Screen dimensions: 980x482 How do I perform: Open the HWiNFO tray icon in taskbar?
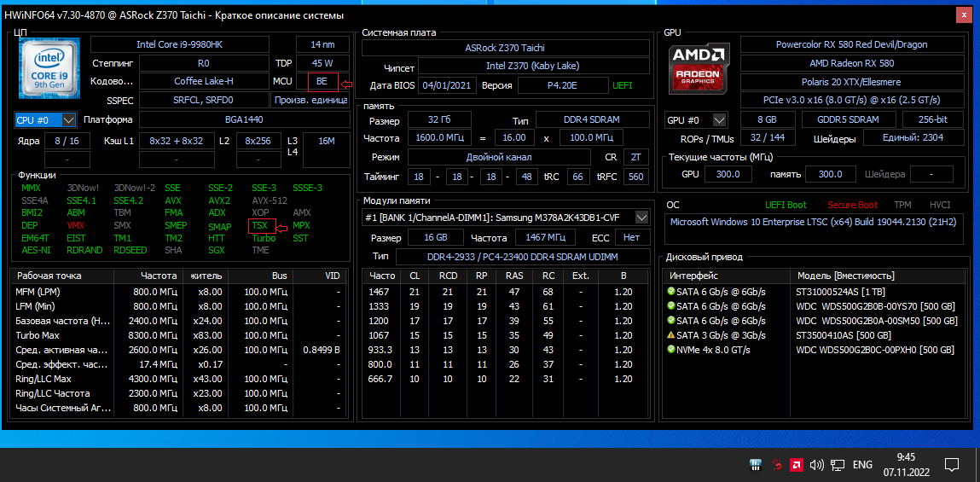coord(756,464)
